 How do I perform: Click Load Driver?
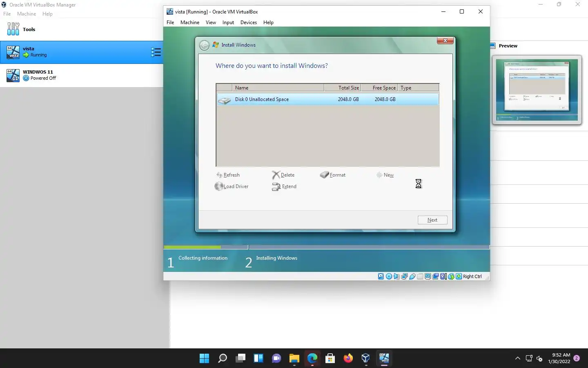tap(232, 186)
